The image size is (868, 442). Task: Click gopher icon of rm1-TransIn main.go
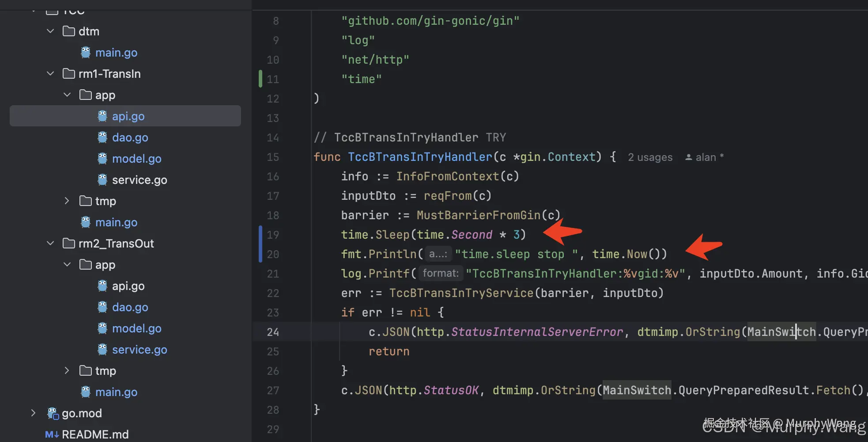pos(86,222)
